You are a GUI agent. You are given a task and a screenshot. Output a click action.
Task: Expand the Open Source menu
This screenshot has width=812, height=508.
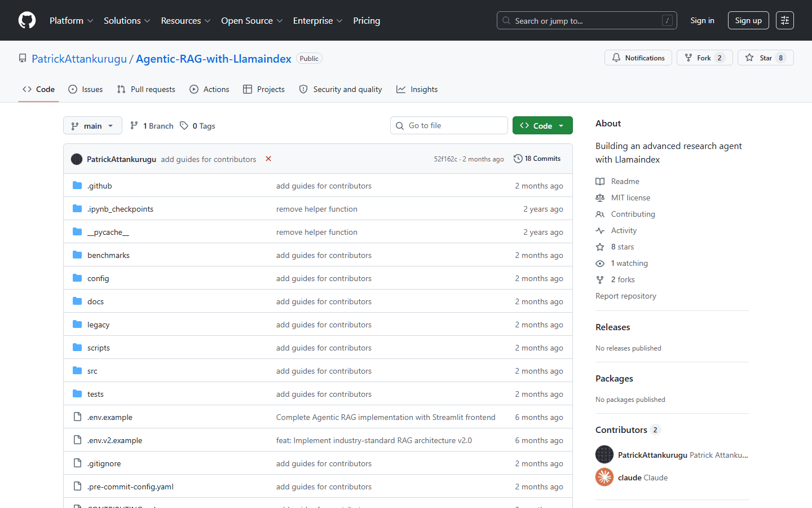[x=252, y=20]
